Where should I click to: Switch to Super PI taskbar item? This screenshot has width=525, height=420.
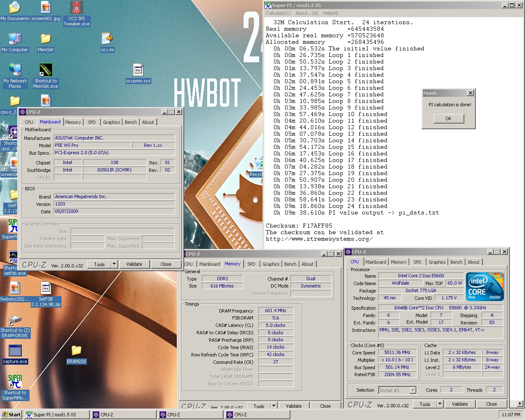coord(56,415)
